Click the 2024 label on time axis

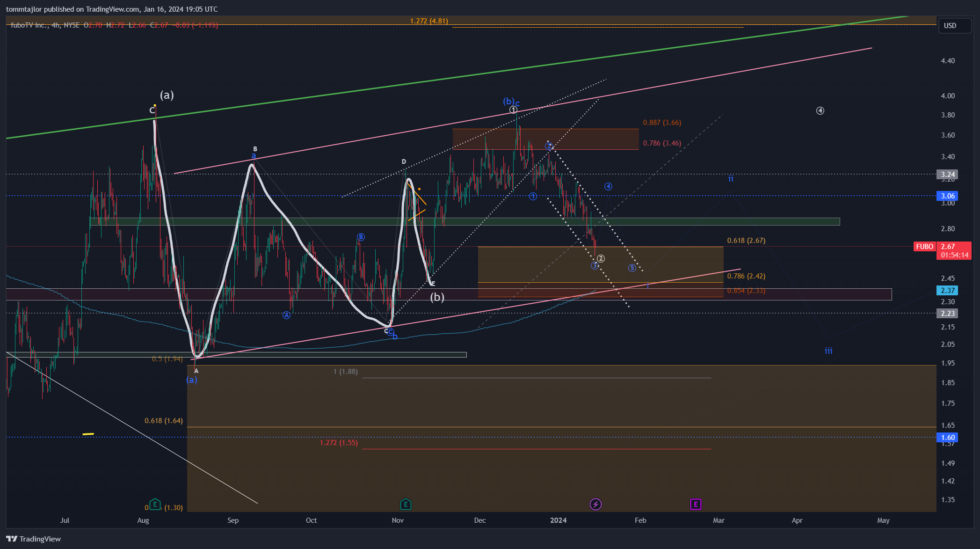559,520
